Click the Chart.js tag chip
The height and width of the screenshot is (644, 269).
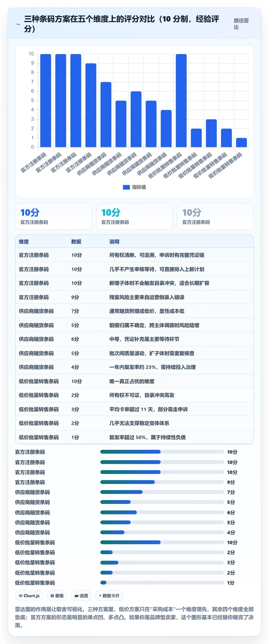tap(29, 596)
